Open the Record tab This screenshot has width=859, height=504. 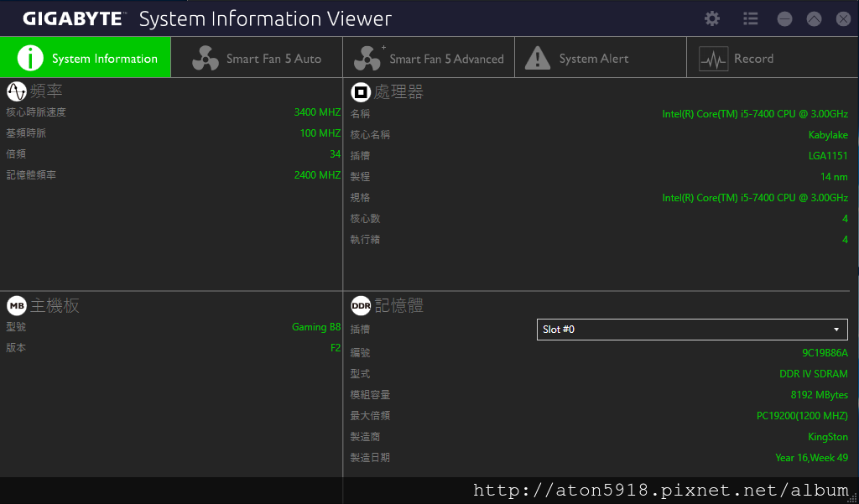773,58
